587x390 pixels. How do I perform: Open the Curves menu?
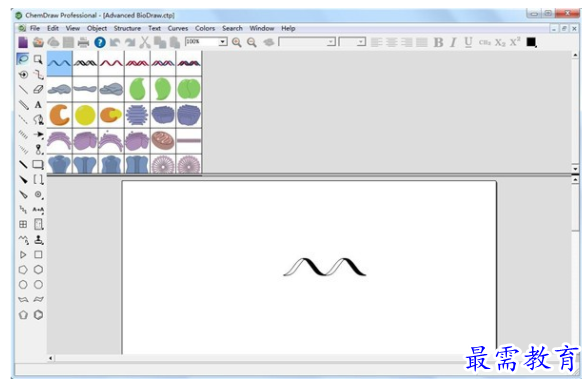tap(178, 28)
